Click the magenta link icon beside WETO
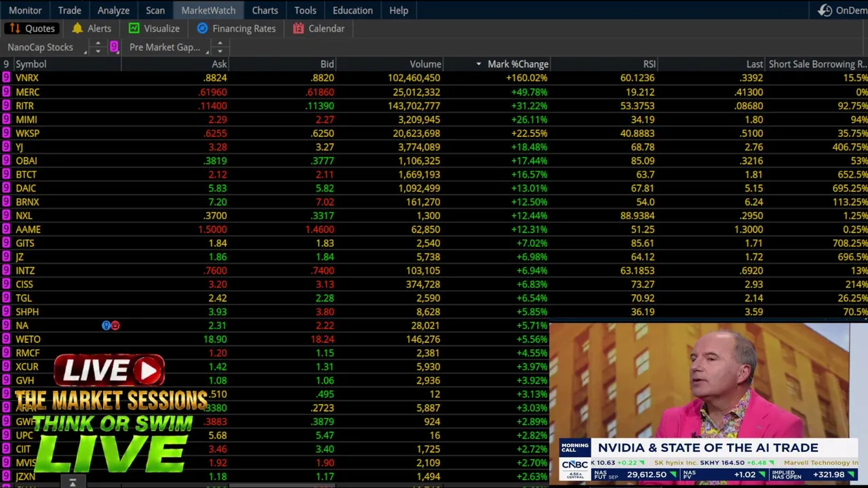Screen dimensions: 868x488 [x=6, y=339]
